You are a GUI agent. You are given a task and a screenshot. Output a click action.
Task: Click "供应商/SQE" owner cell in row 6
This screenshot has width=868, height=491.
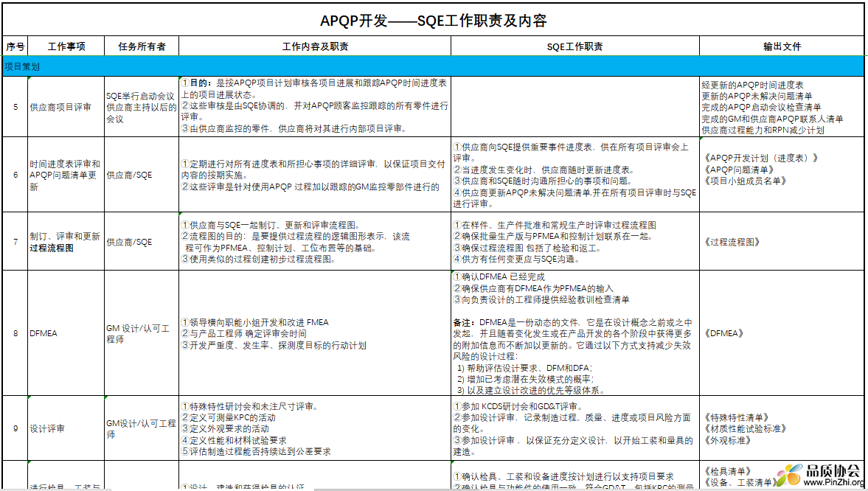pos(142,175)
